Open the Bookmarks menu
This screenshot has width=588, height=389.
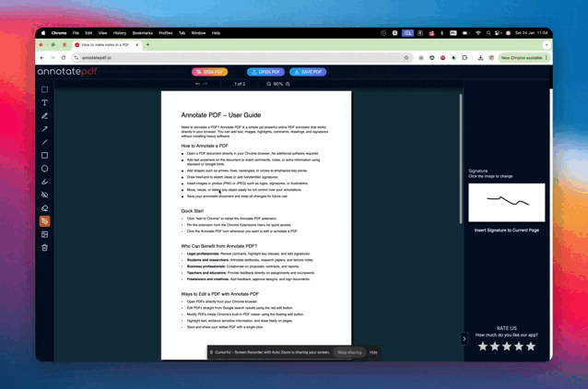click(142, 32)
